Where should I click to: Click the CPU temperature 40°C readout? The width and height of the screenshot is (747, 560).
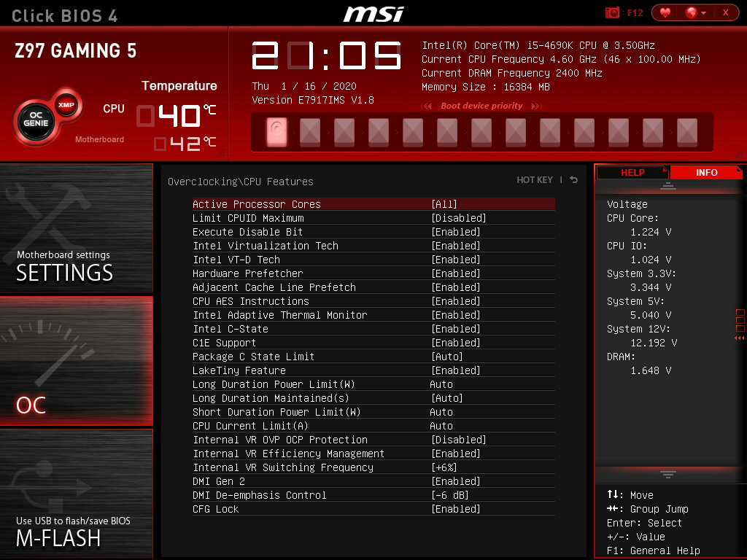click(x=177, y=116)
